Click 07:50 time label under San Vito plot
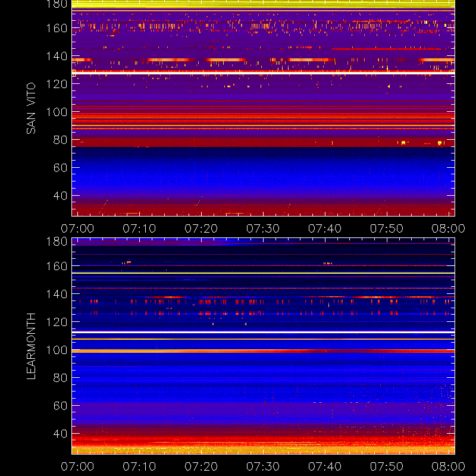This screenshot has width=476, height=476. tap(387, 228)
